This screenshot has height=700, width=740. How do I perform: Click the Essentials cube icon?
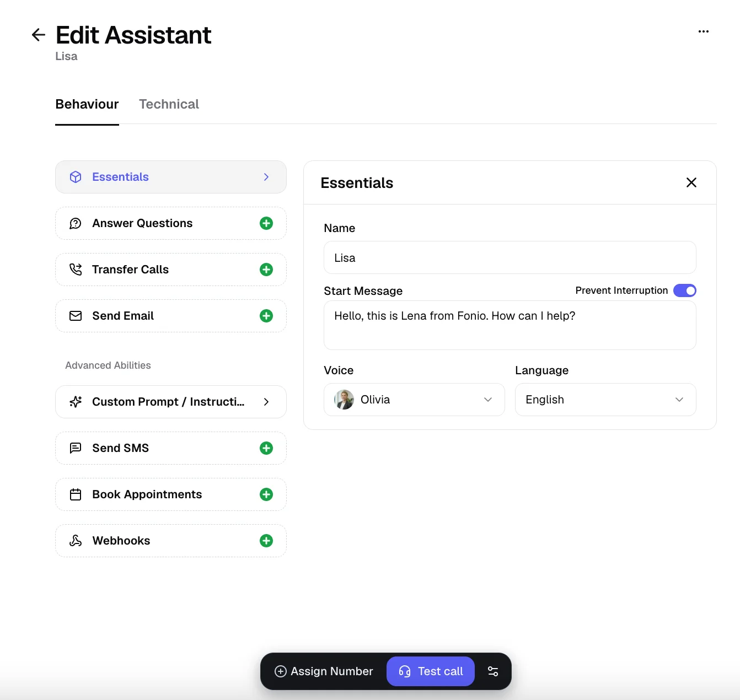pyautogui.click(x=76, y=177)
